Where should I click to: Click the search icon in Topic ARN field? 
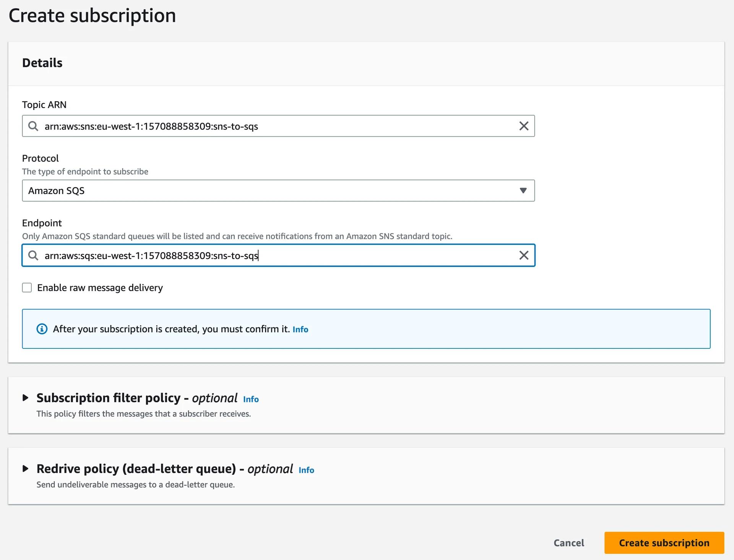(33, 126)
